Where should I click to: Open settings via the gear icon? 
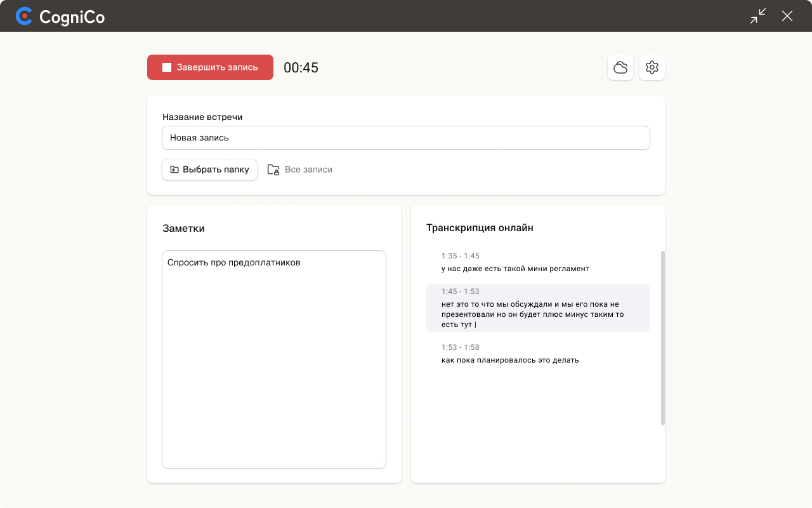pyautogui.click(x=652, y=67)
